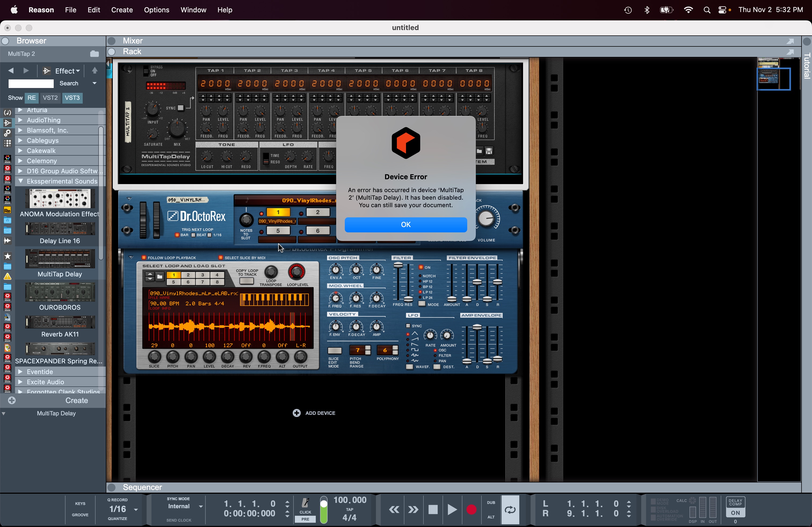The image size is (812, 527).
Task: Expand the Celemony folder
Action: coord(20,161)
